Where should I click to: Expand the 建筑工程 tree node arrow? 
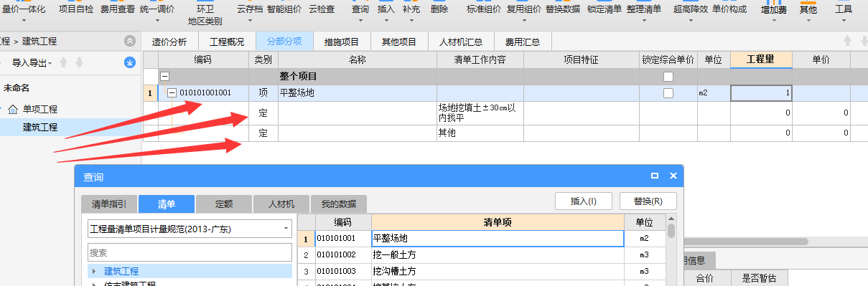[94, 271]
